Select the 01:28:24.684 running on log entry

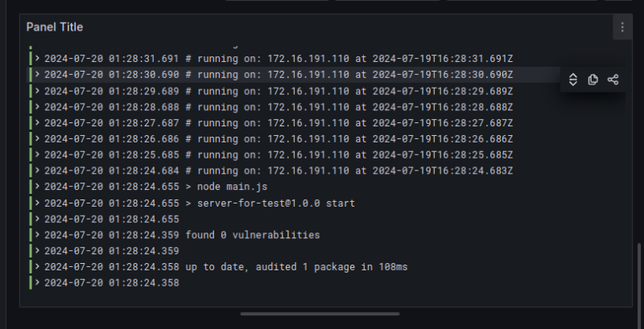[x=278, y=171]
